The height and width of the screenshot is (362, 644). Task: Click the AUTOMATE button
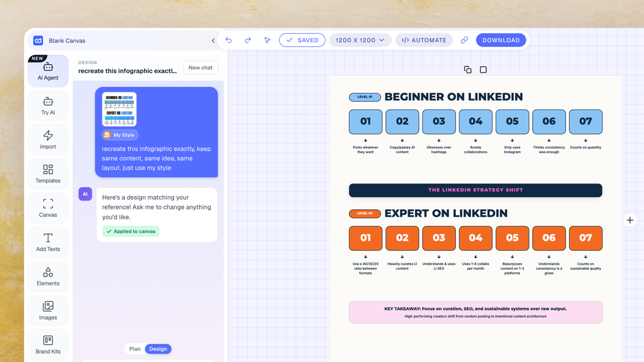tap(424, 40)
